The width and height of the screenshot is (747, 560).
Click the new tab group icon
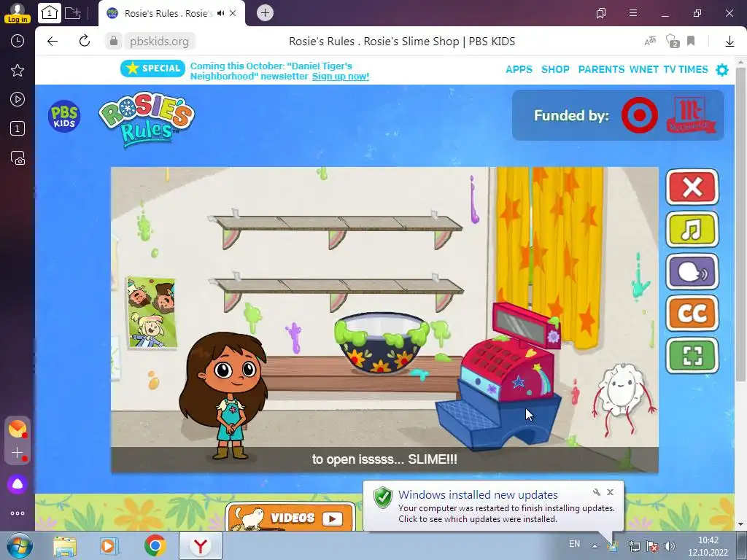(73, 13)
